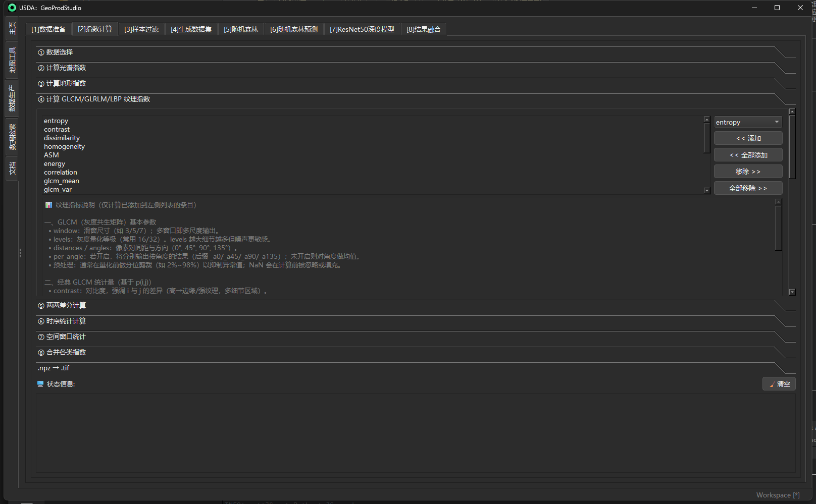Collapse the ④ 计算 GLCM/GLRLM/LBP 纹理指数 section
Image resolution: width=816 pixels, height=504 pixels.
(x=98, y=99)
